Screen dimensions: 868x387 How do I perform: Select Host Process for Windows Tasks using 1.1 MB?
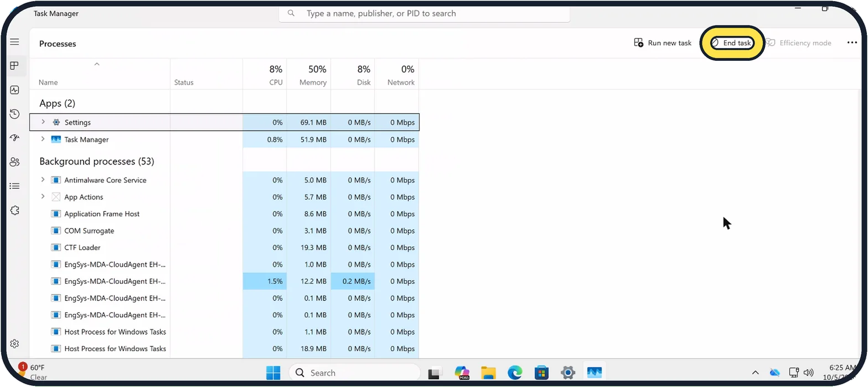pyautogui.click(x=224, y=332)
